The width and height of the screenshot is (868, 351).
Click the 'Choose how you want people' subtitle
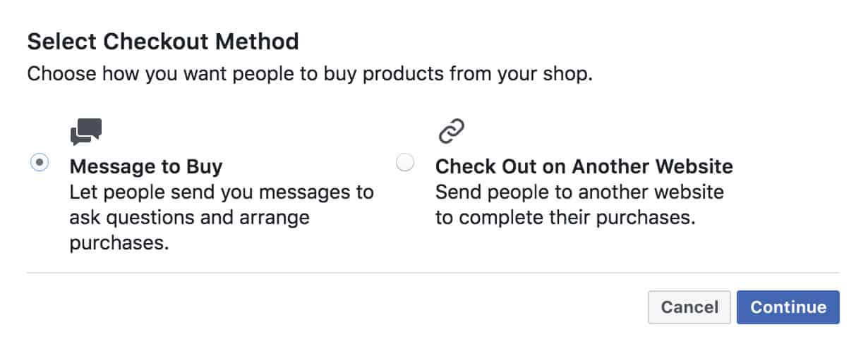(x=309, y=74)
